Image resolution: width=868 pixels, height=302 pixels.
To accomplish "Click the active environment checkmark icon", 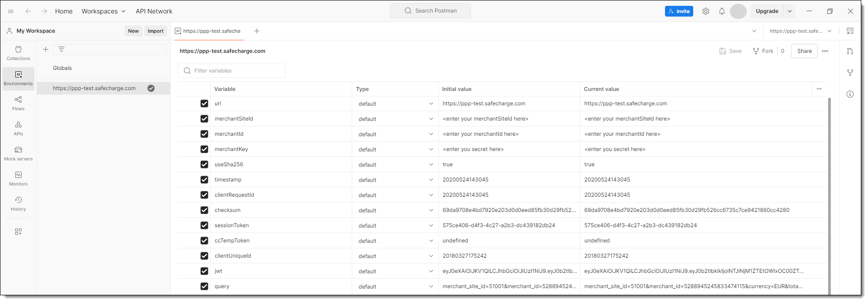I will pos(151,88).
